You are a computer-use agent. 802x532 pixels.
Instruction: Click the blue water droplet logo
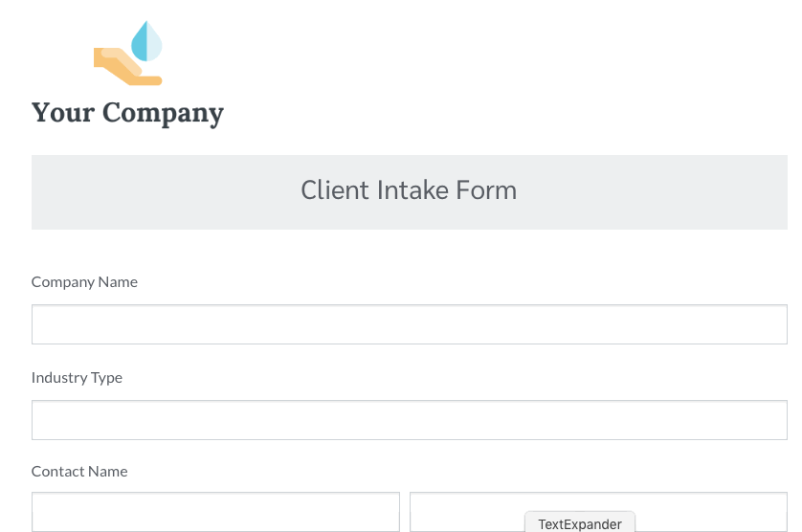(146, 41)
